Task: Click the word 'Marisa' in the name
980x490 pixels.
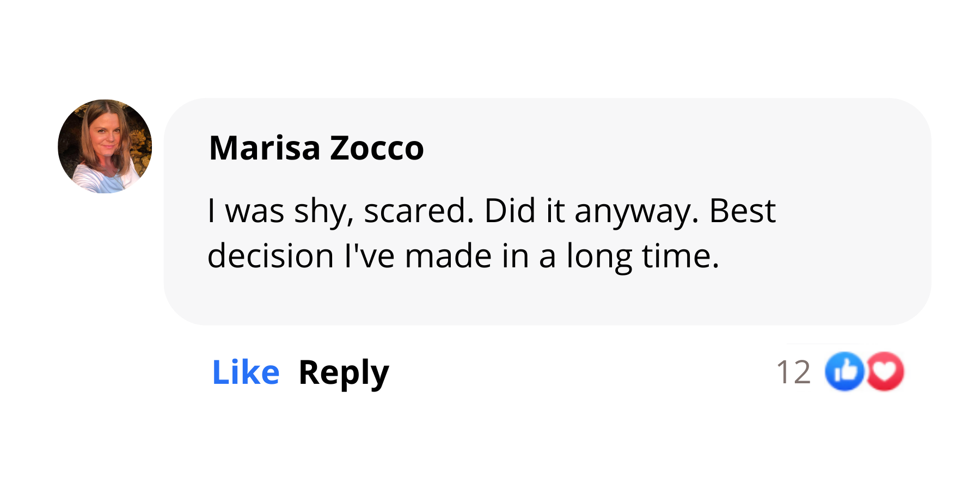Action: [265, 148]
